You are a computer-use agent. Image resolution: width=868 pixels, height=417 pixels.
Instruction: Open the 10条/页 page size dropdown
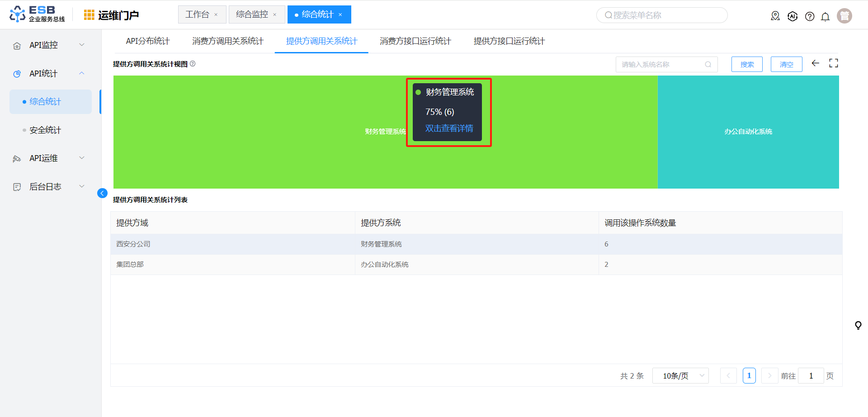[x=680, y=376]
